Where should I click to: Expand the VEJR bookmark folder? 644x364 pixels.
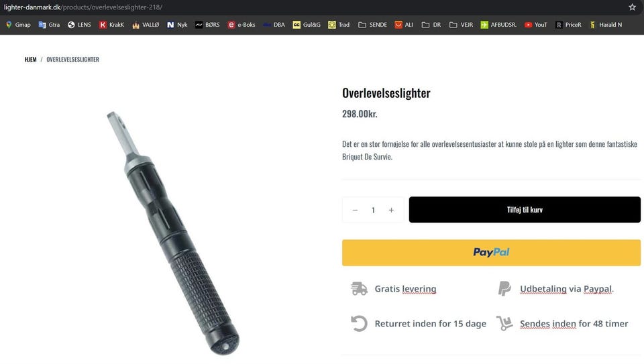point(462,25)
